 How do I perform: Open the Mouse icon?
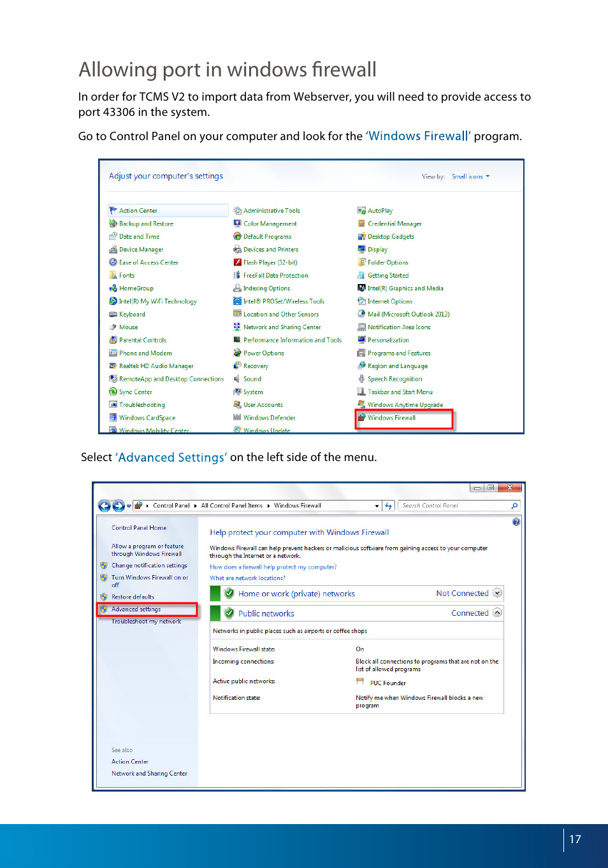113,327
